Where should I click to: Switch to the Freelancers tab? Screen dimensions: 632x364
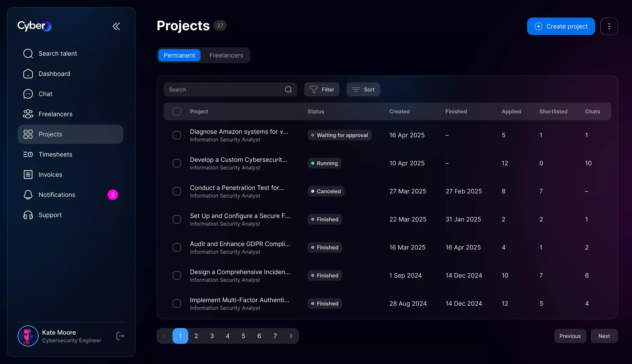(x=226, y=55)
